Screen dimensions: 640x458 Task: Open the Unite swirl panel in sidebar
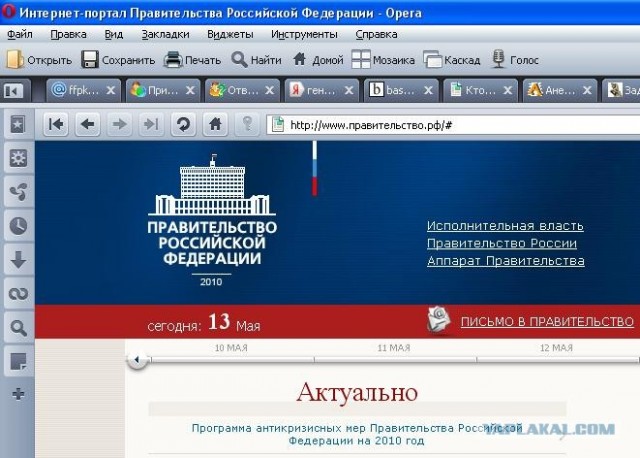(18, 192)
